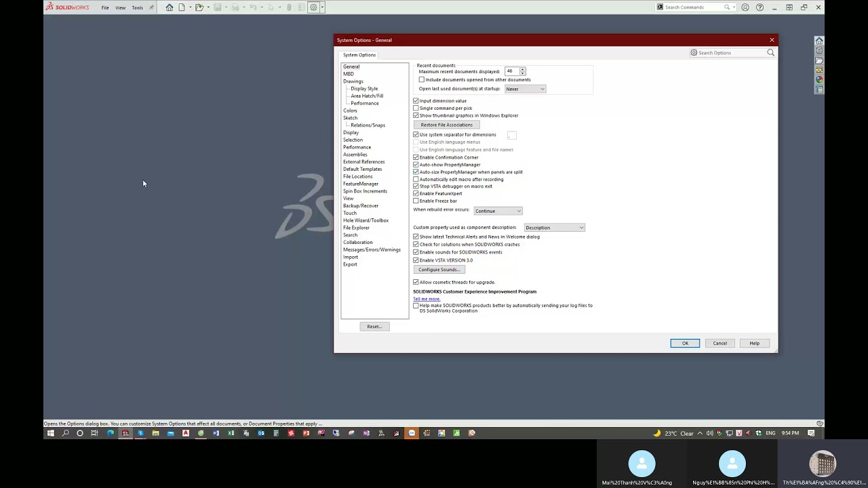Disable Enable Confirmation Corner checkbox

[416, 157]
